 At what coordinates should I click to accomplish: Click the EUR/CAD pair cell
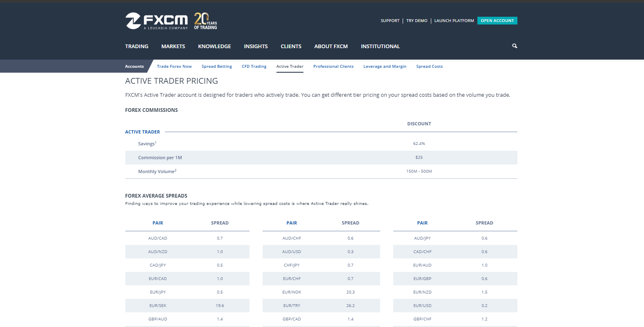[x=158, y=279]
